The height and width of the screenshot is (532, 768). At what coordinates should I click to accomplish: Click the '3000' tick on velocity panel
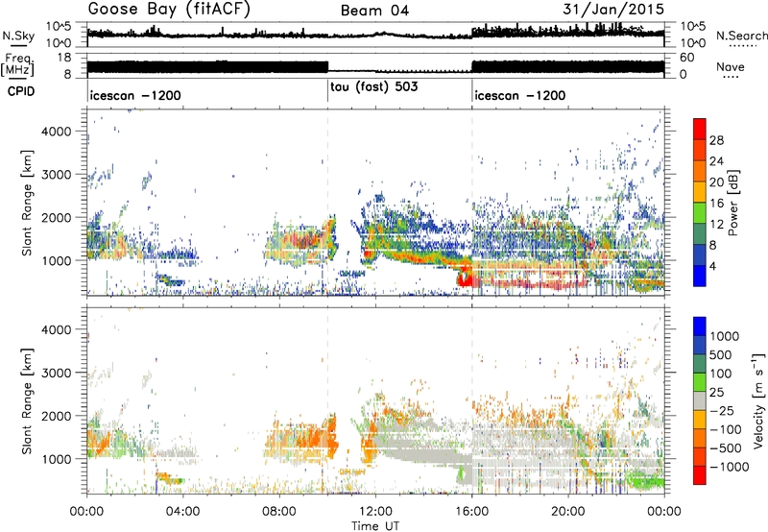56,373
